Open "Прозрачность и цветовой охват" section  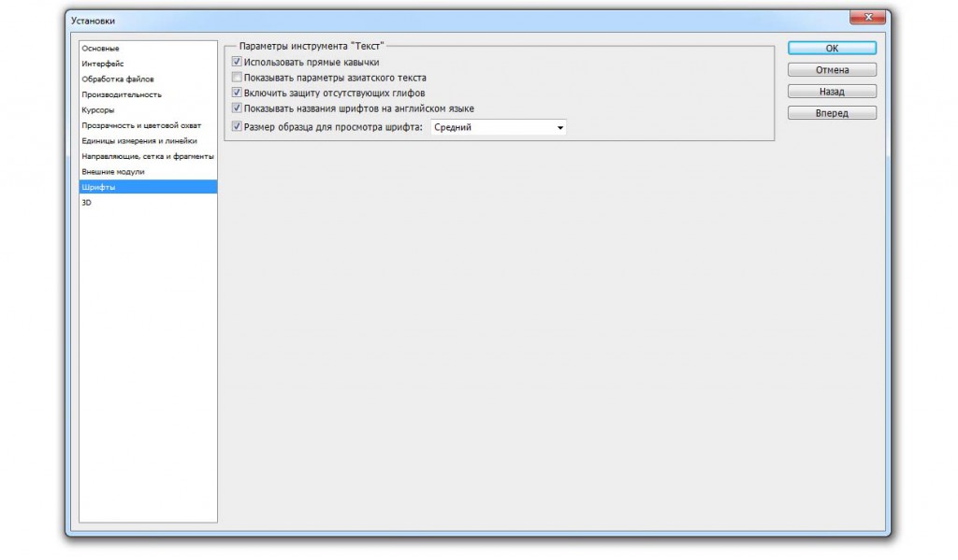coord(141,125)
